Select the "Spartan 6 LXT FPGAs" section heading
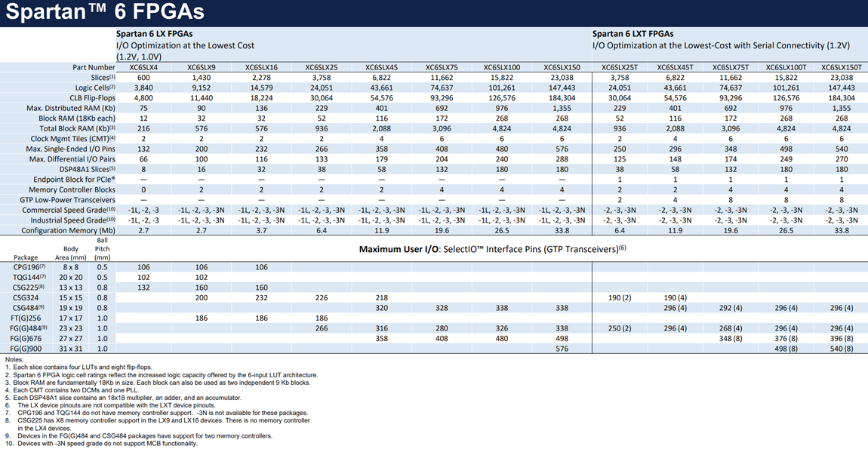 coord(633,34)
